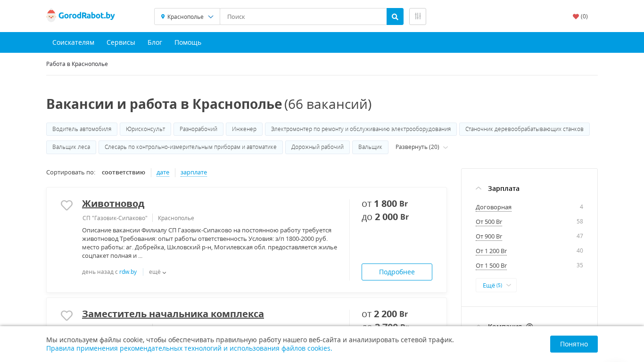Open Заместитель начальника комплекса vacancy

pos(173,314)
